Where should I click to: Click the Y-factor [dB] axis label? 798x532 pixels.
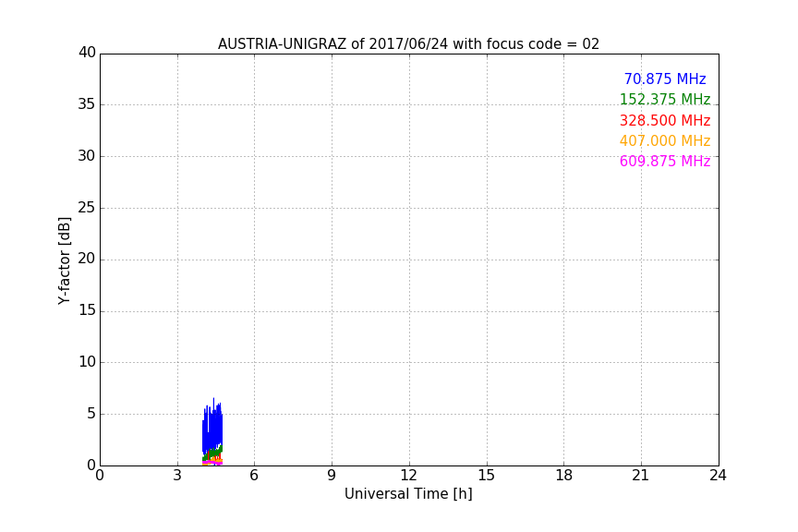(64, 260)
